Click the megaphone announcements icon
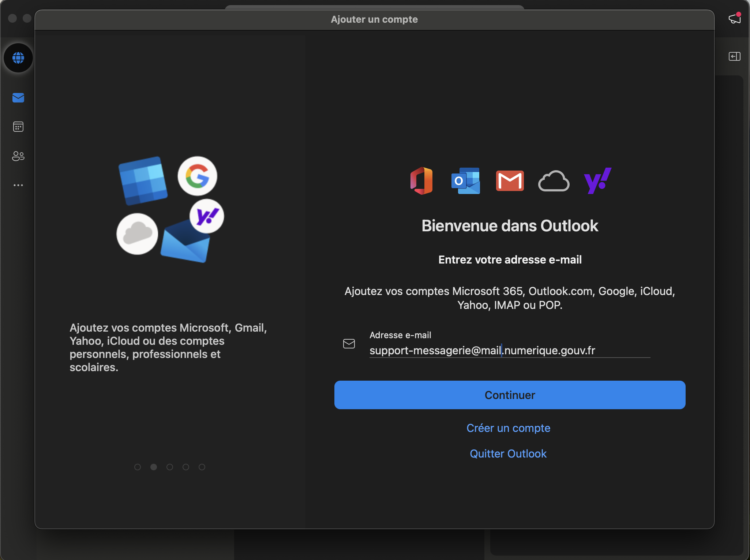This screenshot has width=750, height=560. (x=735, y=18)
